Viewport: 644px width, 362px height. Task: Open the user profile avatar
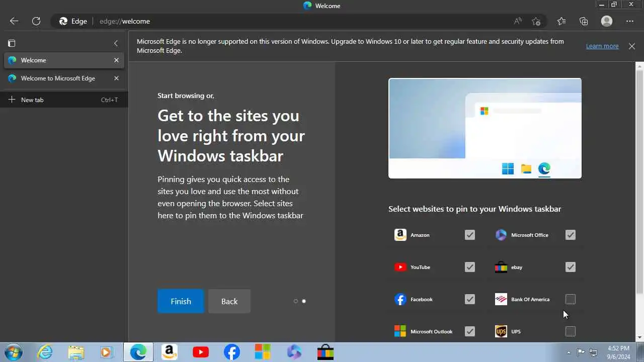click(x=607, y=21)
